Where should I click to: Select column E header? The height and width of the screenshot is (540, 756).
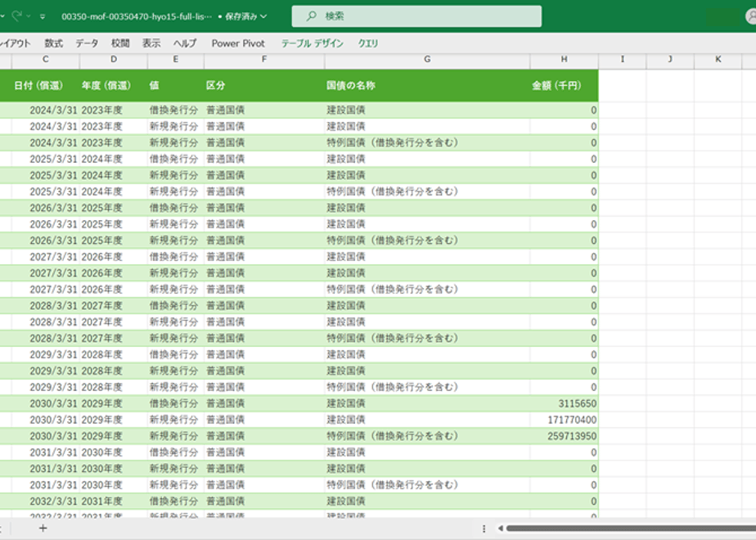(175, 59)
